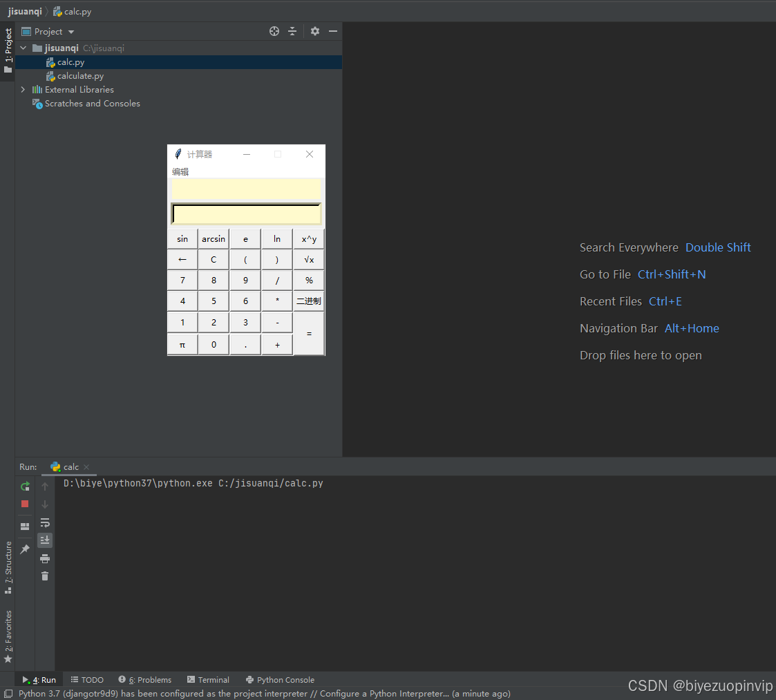Click the down stack trace arrow
The height and width of the screenshot is (700, 776).
point(45,504)
